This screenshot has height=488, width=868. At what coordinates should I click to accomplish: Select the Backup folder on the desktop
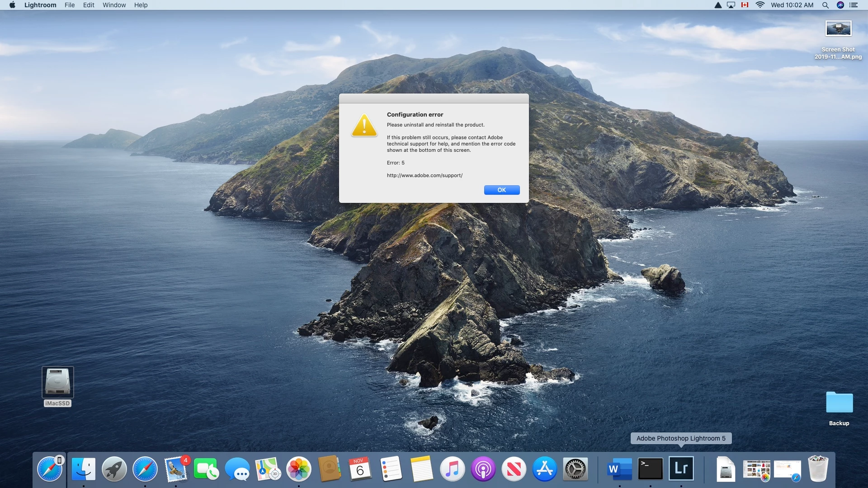point(839,403)
